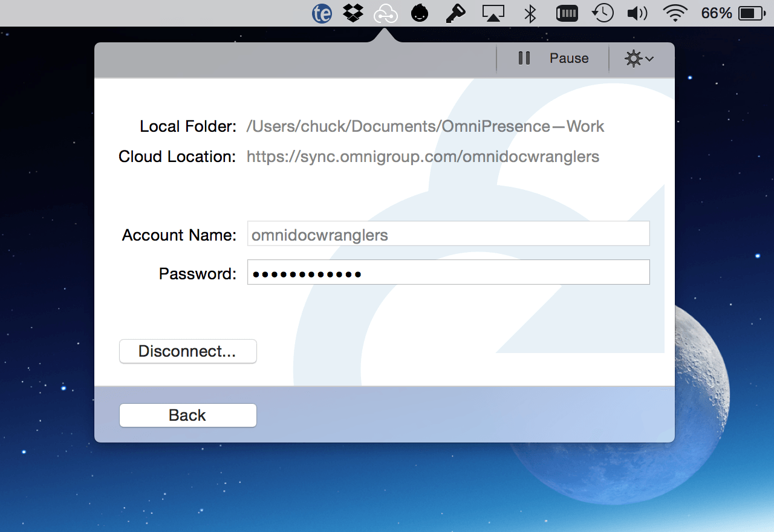774x532 pixels.
Task: Open the gear settings dropdown
Action: pyautogui.click(x=640, y=59)
